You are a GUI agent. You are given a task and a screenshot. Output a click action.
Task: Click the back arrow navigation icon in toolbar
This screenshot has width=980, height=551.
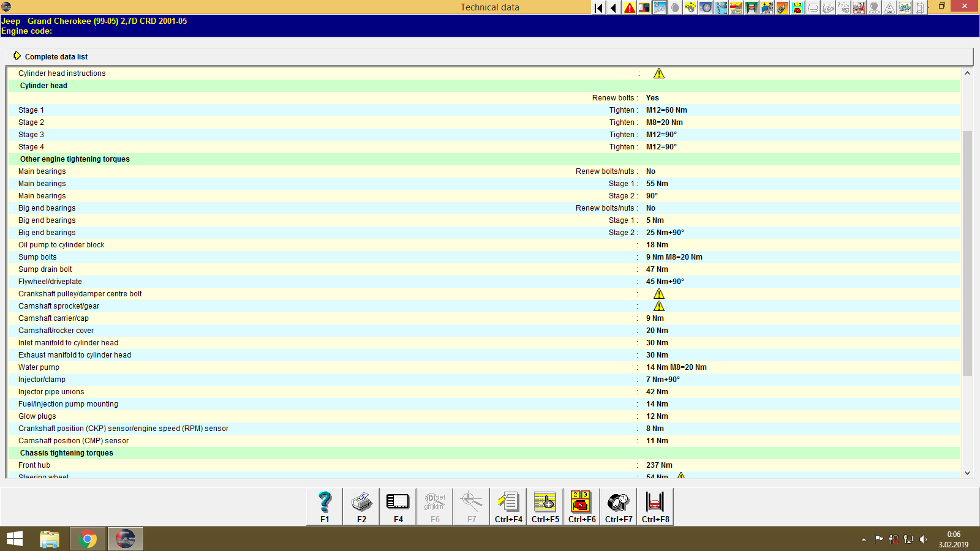point(613,7)
